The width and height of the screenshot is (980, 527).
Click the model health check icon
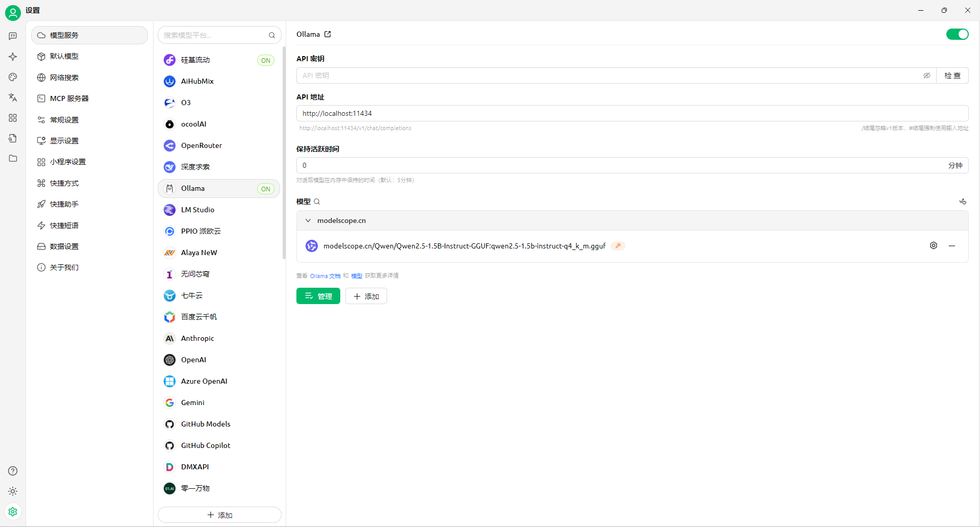click(962, 202)
